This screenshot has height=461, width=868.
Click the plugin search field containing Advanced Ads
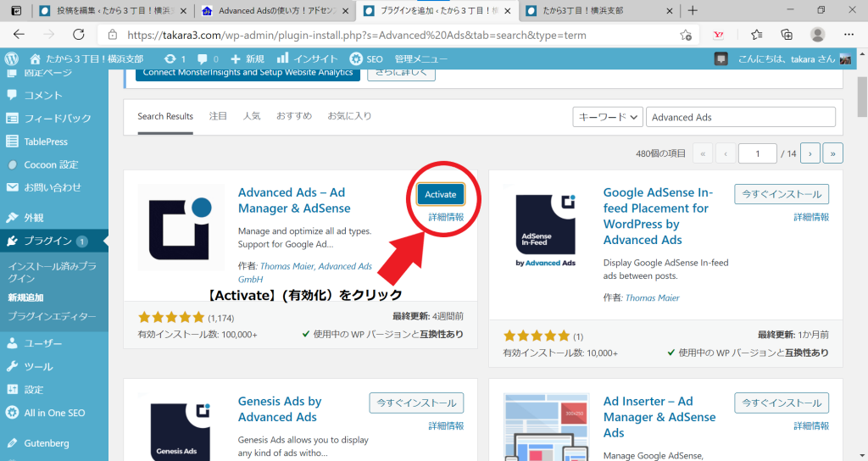[740, 117]
